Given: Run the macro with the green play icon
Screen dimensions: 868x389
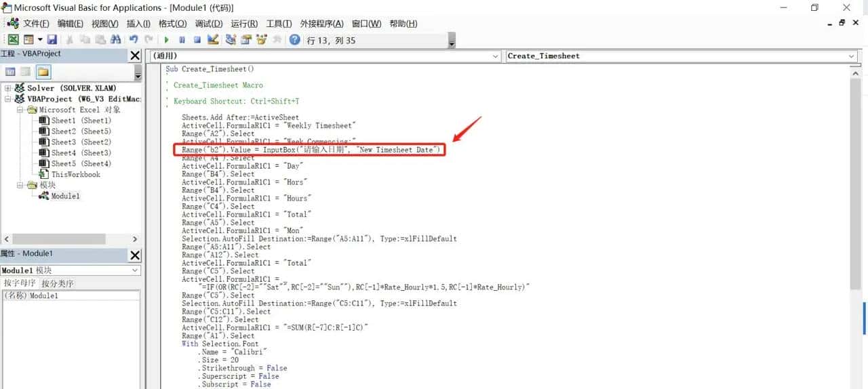Looking at the screenshot, I should click(166, 40).
